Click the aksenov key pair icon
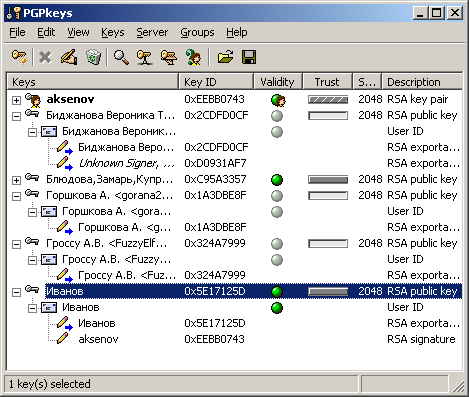Image resolution: width=469 pixels, height=397 pixels. click(33, 100)
